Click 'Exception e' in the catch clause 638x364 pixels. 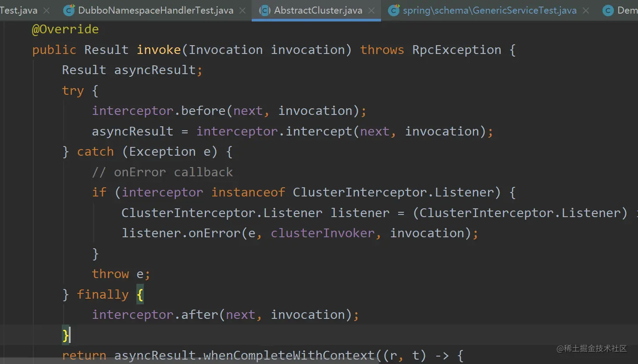170,152
